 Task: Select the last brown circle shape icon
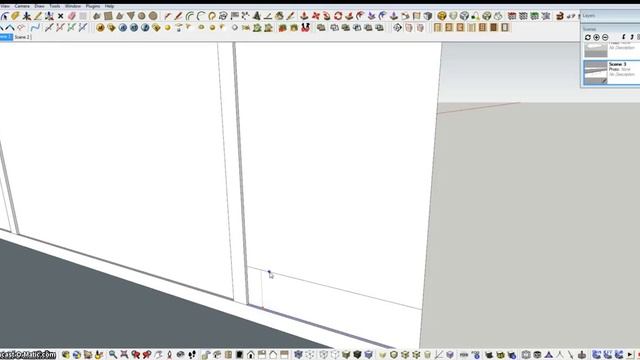coord(153,16)
